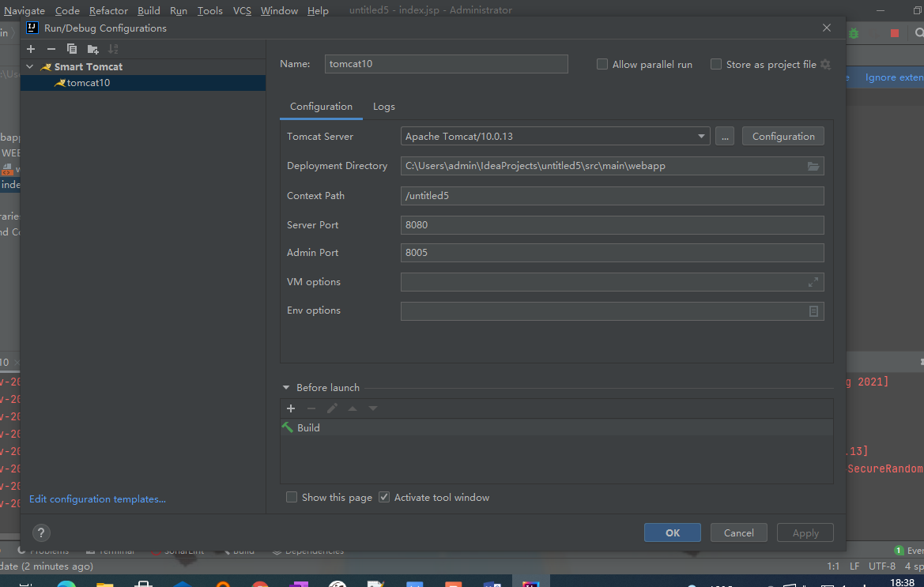Open the system clock showing 18:38
Image resolution: width=924 pixels, height=587 pixels.
(x=902, y=581)
